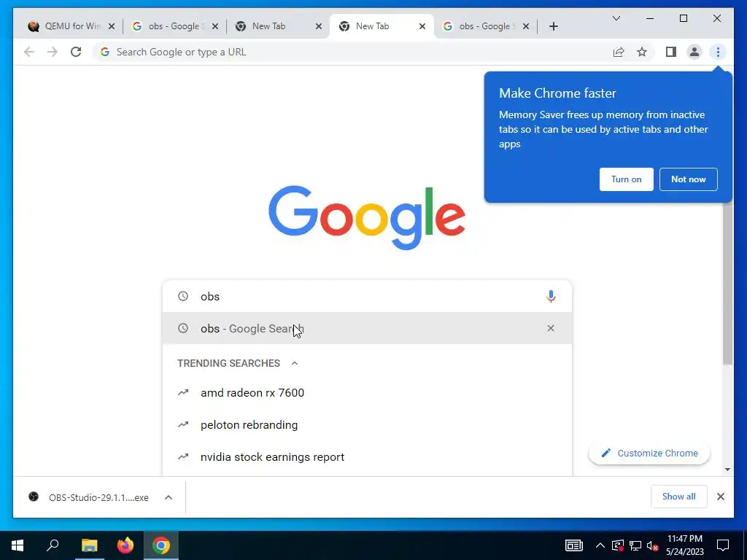
Task: Collapse the Trending Searches section
Action: (295, 363)
